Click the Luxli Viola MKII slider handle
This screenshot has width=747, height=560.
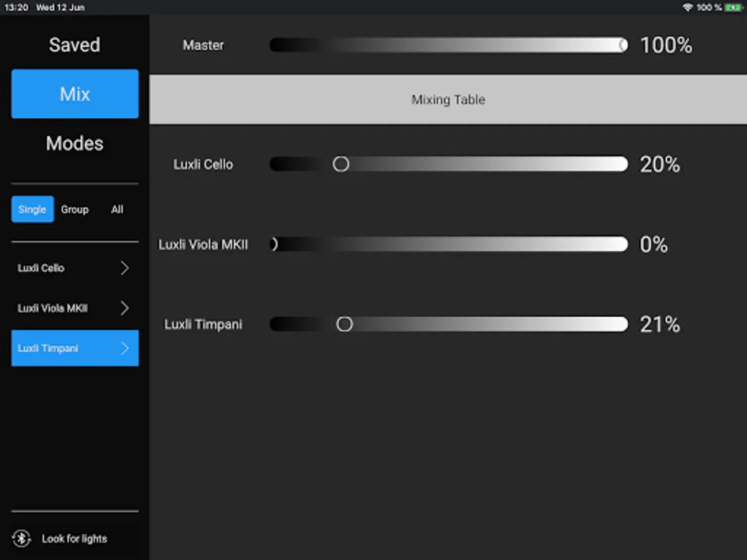pos(273,245)
